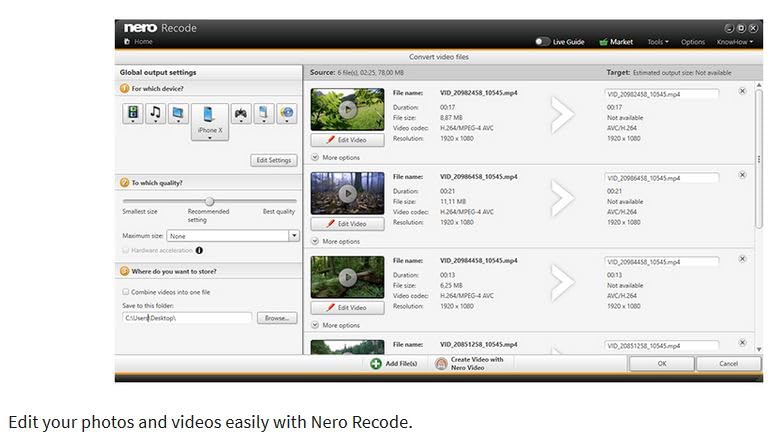The height and width of the screenshot is (440, 784).
Task: Open the KnowHow menu
Action: click(735, 42)
